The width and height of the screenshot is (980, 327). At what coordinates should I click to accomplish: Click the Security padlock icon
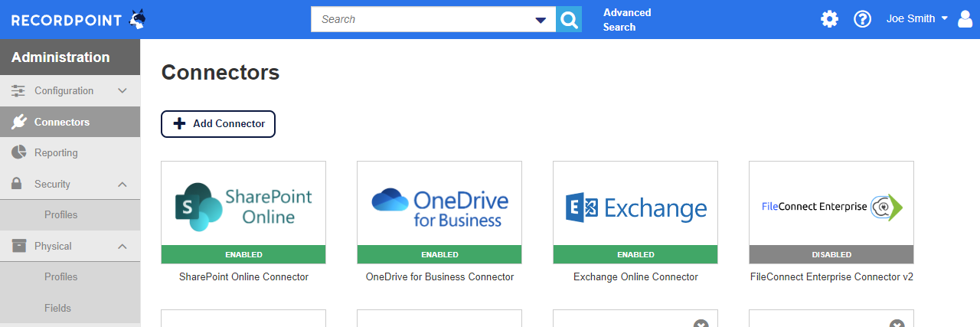(x=17, y=184)
